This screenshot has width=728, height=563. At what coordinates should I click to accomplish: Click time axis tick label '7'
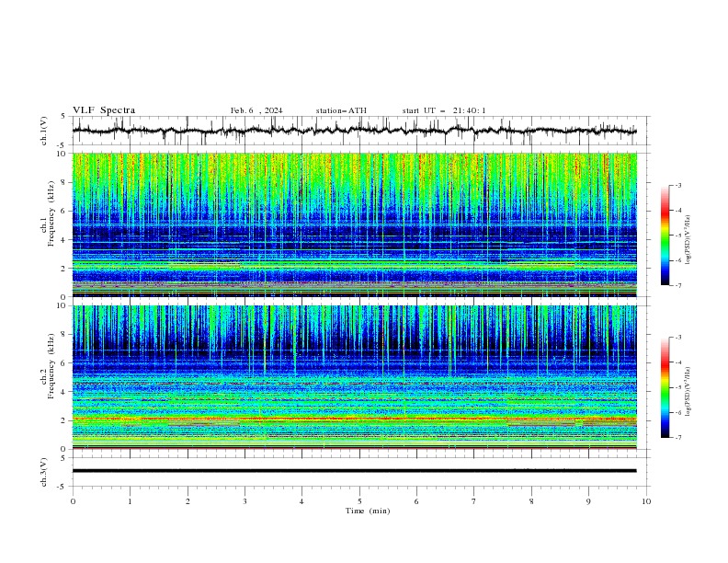tap(473, 501)
